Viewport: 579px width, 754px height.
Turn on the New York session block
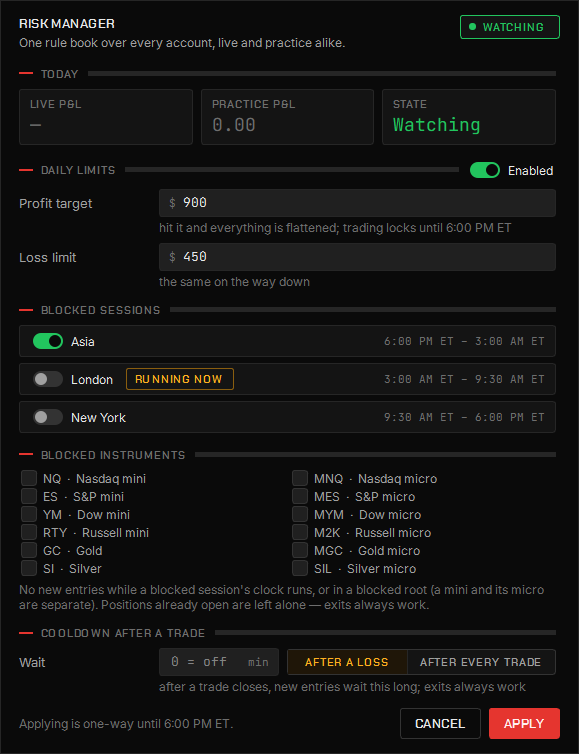pos(48,417)
